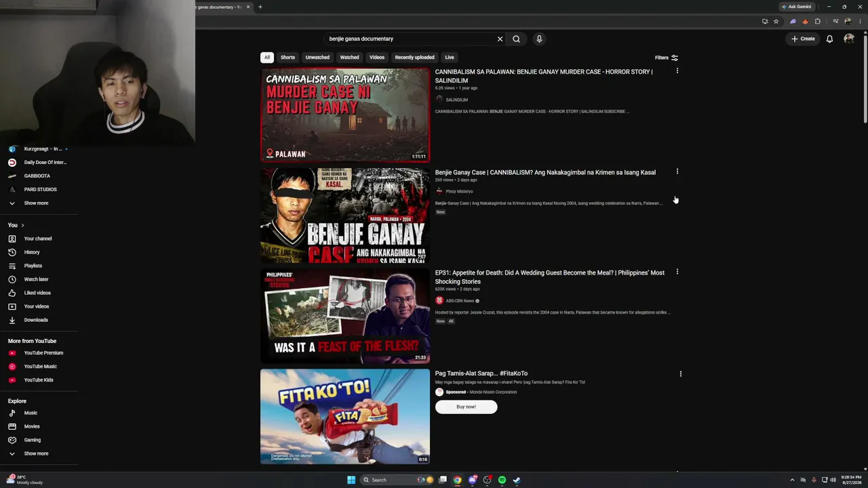Image resolution: width=868 pixels, height=488 pixels.
Task: Filter results to Watched videos
Action: pyautogui.click(x=349, y=58)
